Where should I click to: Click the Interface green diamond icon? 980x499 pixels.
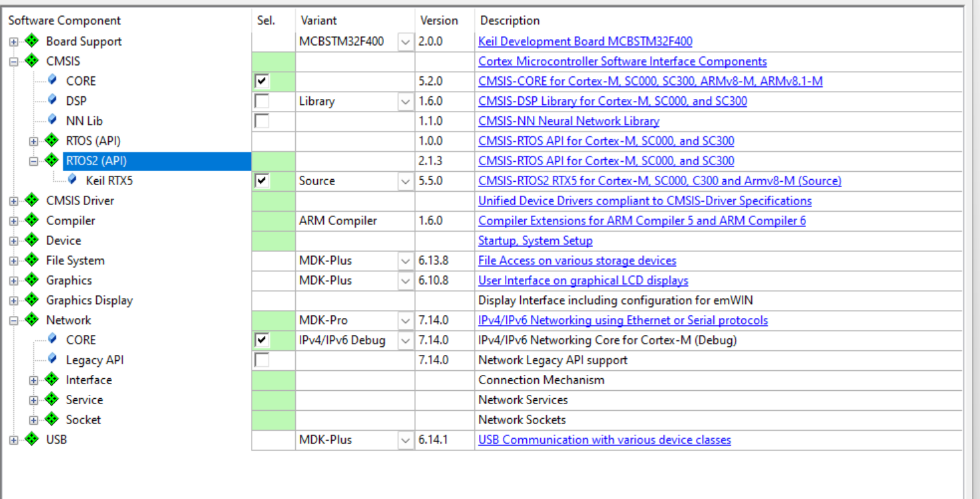tap(52, 380)
